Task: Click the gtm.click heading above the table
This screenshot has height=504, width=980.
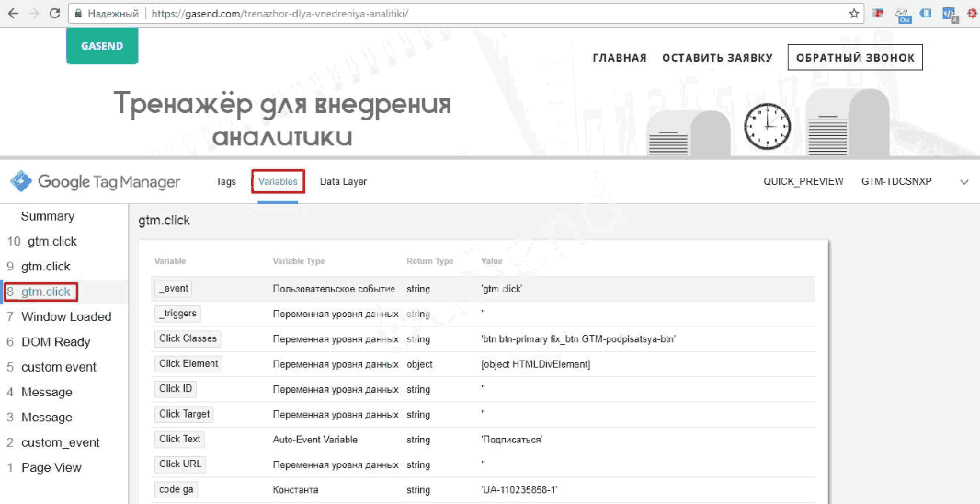Action: (164, 221)
